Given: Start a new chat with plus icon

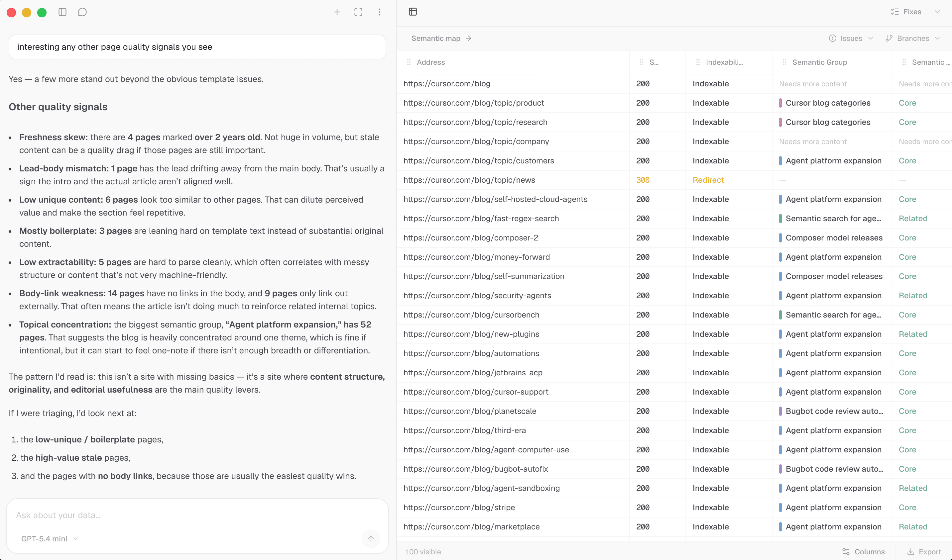Looking at the screenshot, I should (x=337, y=12).
